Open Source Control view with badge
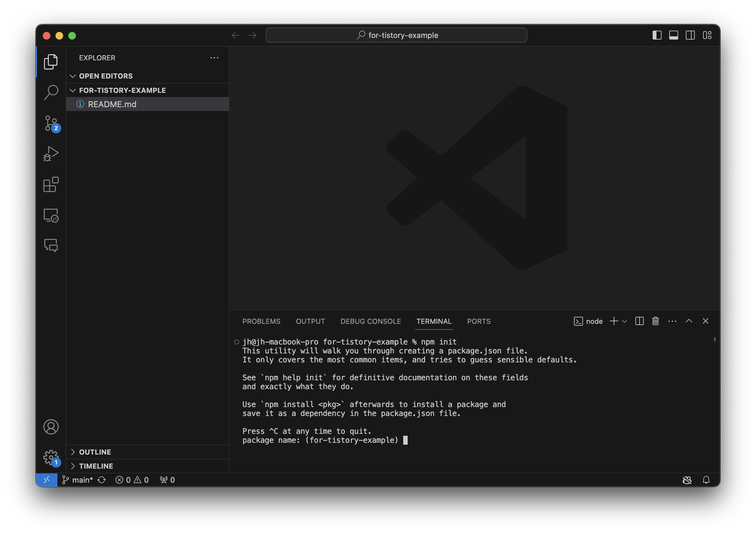 click(x=51, y=123)
